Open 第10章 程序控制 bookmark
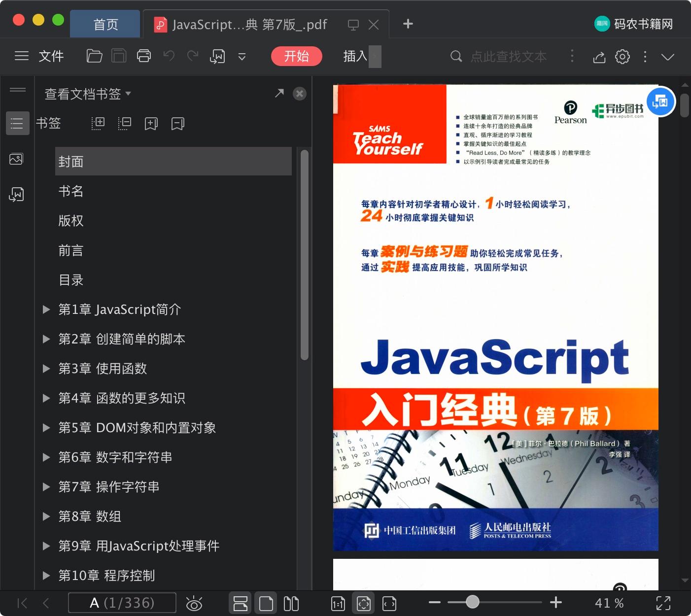 (106, 576)
